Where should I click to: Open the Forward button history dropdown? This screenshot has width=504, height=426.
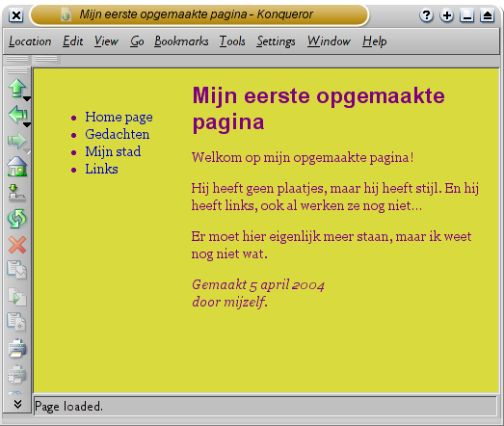(27, 151)
